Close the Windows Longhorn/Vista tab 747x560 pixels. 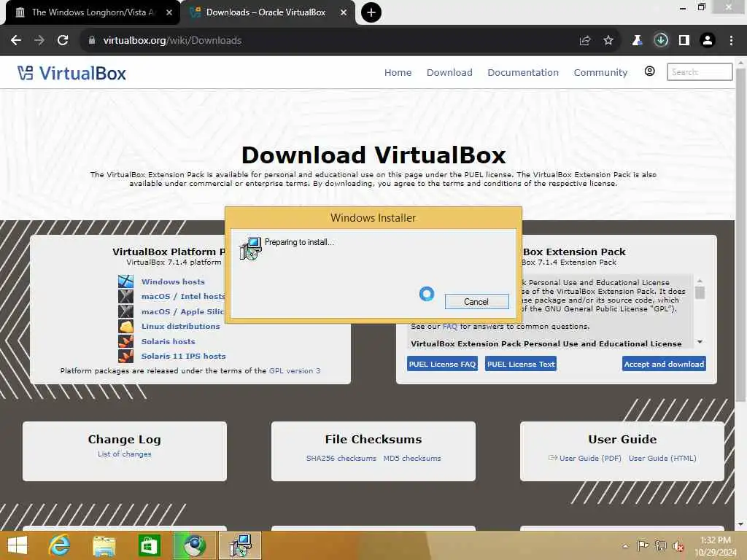(169, 12)
